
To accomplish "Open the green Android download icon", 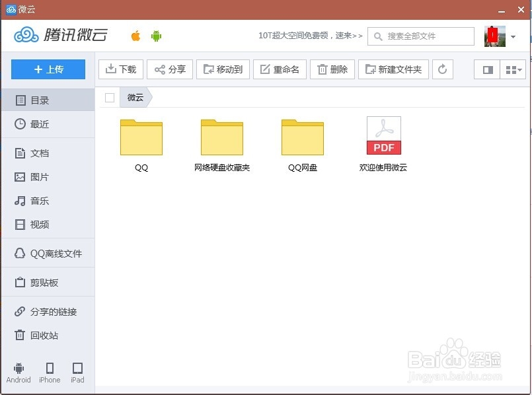I will point(156,36).
